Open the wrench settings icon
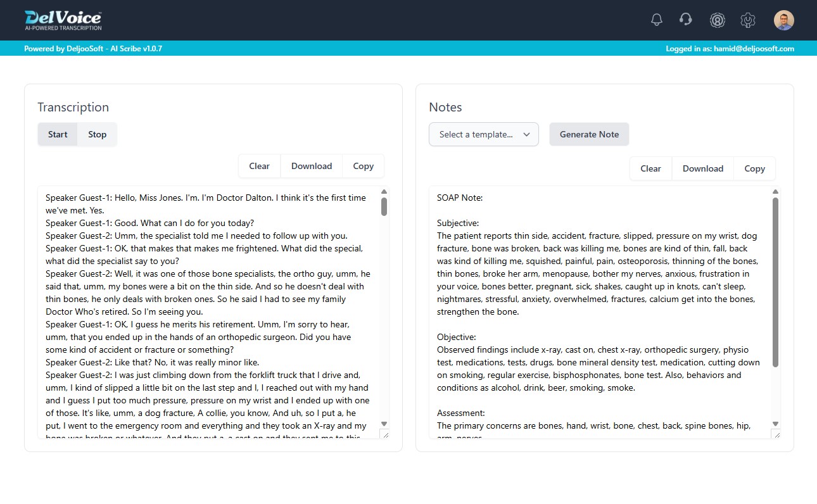The height and width of the screenshot is (504, 817). click(748, 20)
